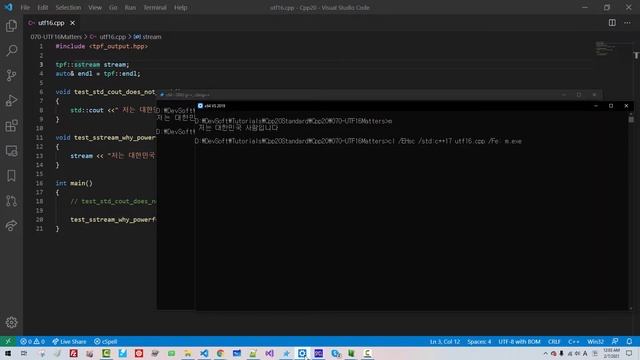Click the feedback icon in status bar
The image size is (640, 360).
pyautogui.click(x=615, y=341)
